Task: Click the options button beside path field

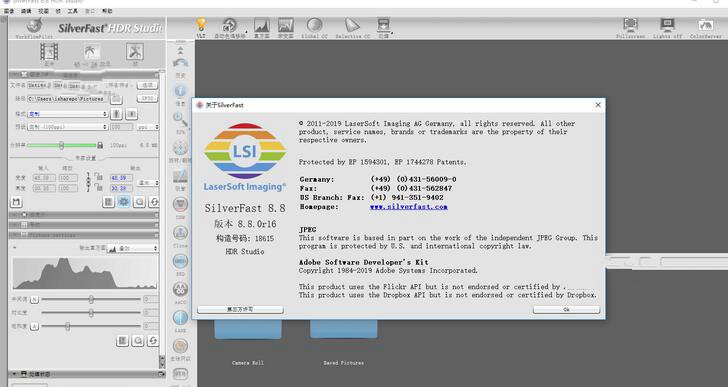Action: 148,99
